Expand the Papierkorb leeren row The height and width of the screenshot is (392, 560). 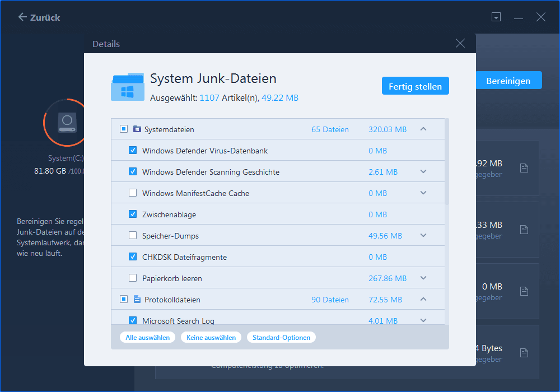click(423, 278)
